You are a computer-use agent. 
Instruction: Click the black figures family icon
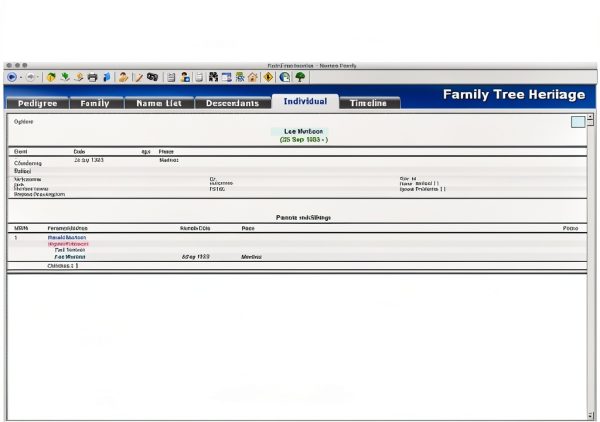(213, 77)
